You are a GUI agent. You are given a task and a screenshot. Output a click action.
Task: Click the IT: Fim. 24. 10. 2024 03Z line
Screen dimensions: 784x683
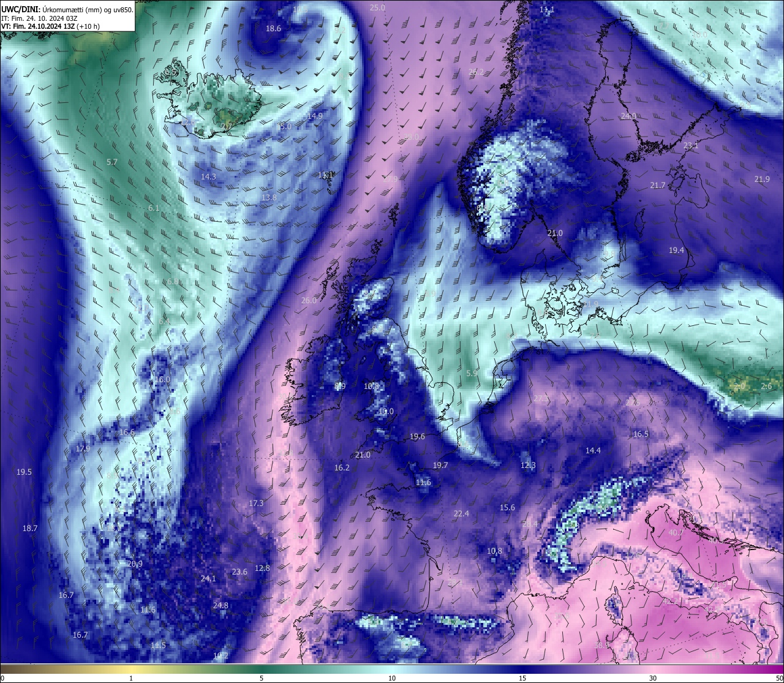[39, 18]
